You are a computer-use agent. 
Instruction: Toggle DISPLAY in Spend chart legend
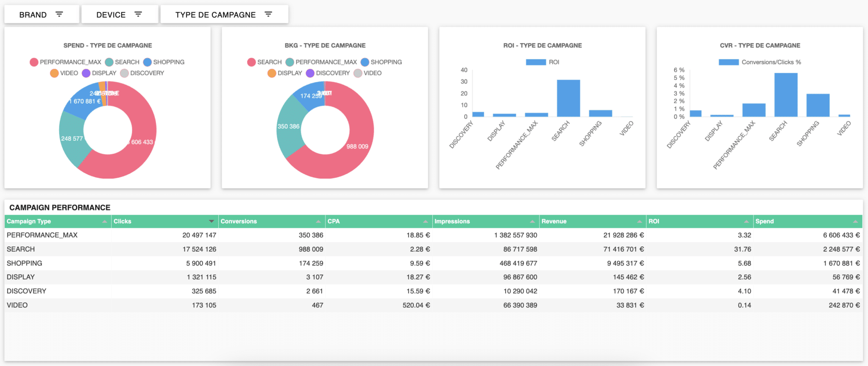99,73
